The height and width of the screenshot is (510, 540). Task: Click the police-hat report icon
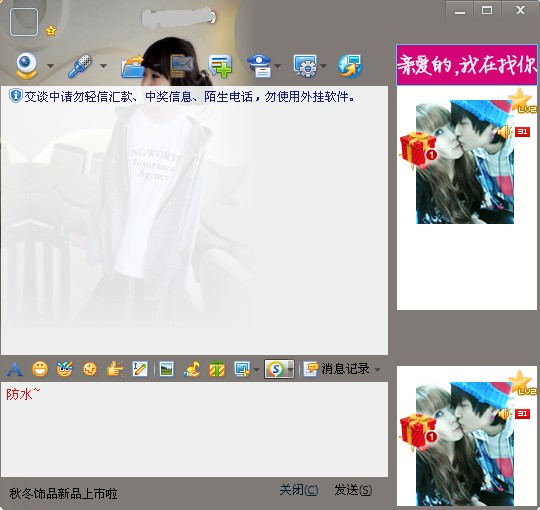(260, 66)
